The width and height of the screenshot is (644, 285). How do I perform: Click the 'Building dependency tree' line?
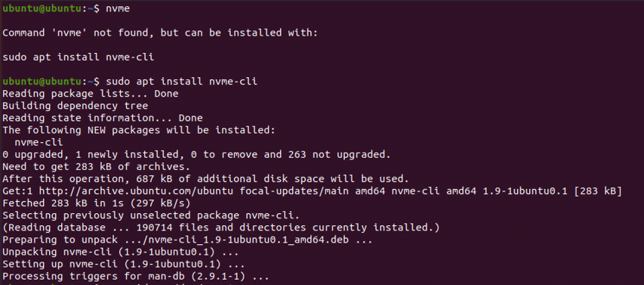75,106
